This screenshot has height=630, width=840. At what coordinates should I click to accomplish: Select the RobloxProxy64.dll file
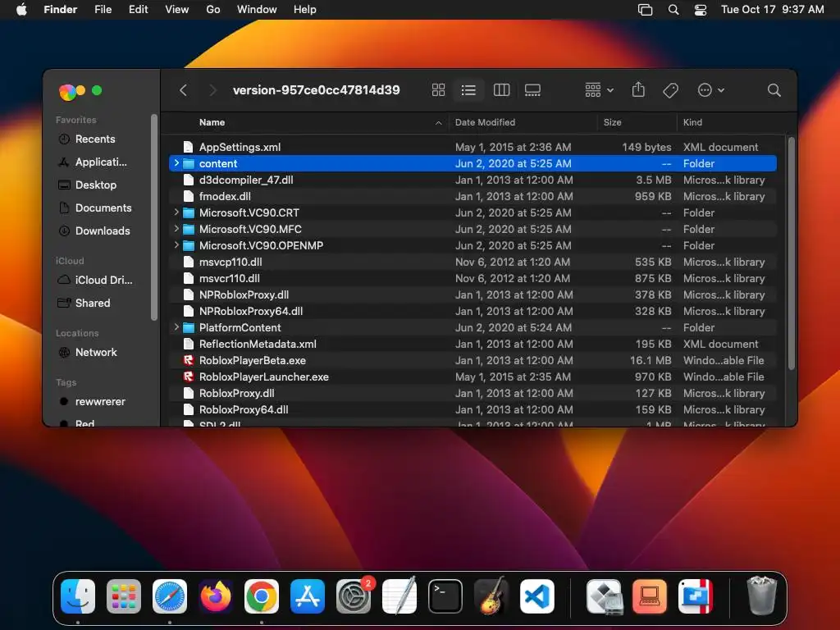click(472, 409)
